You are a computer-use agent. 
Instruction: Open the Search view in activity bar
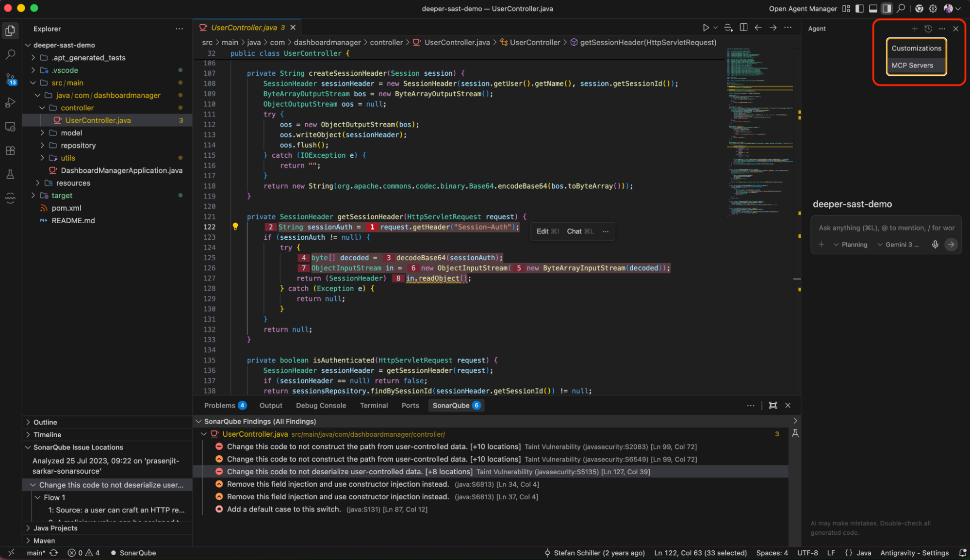[10, 54]
